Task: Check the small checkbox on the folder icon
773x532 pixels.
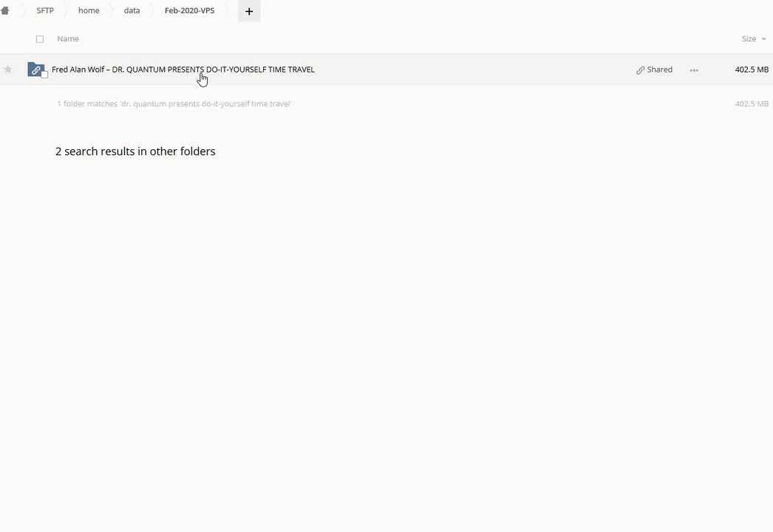Action: [x=44, y=75]
